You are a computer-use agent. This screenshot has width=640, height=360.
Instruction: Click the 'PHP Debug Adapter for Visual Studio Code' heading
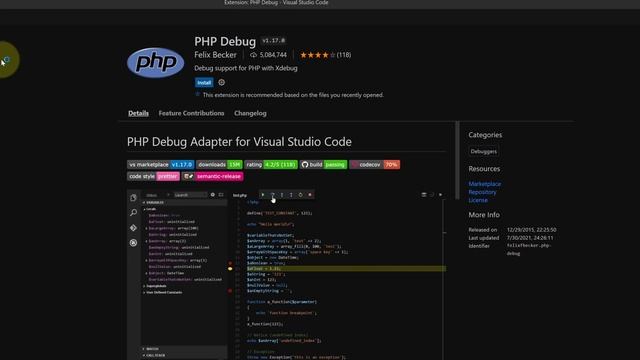coord(239,142)
